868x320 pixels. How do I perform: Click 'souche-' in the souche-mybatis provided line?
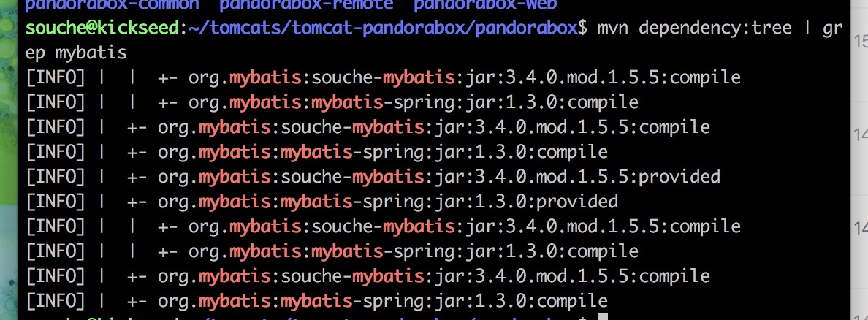tap(316, 177)
